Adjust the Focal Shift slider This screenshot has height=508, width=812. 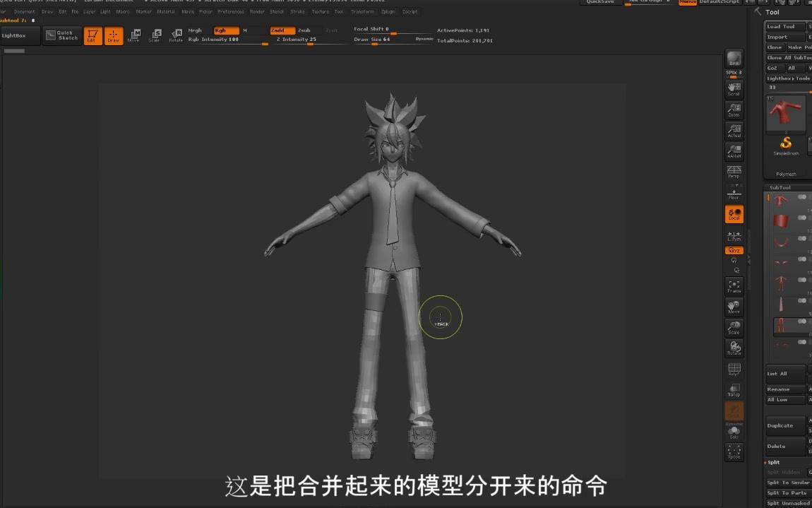pos(392,30)
